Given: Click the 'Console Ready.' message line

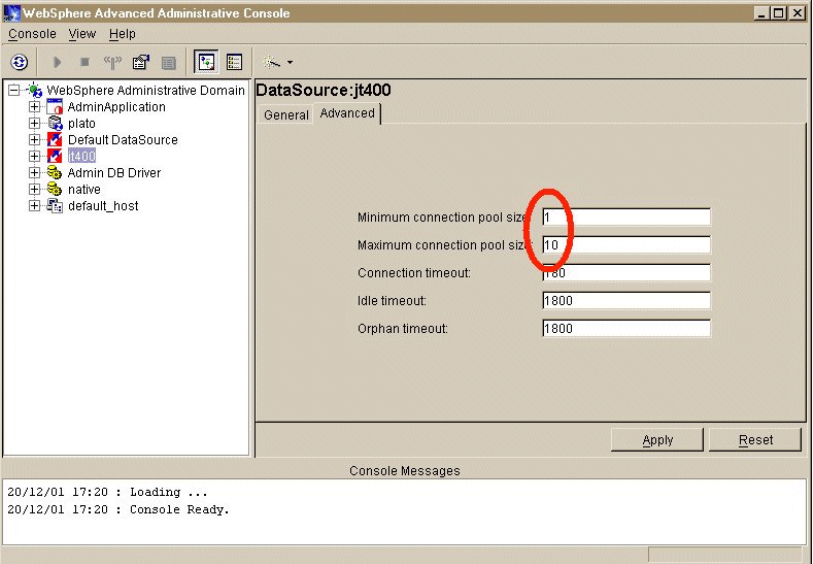Looking at the screenshot, I should [x=118, y=510].
